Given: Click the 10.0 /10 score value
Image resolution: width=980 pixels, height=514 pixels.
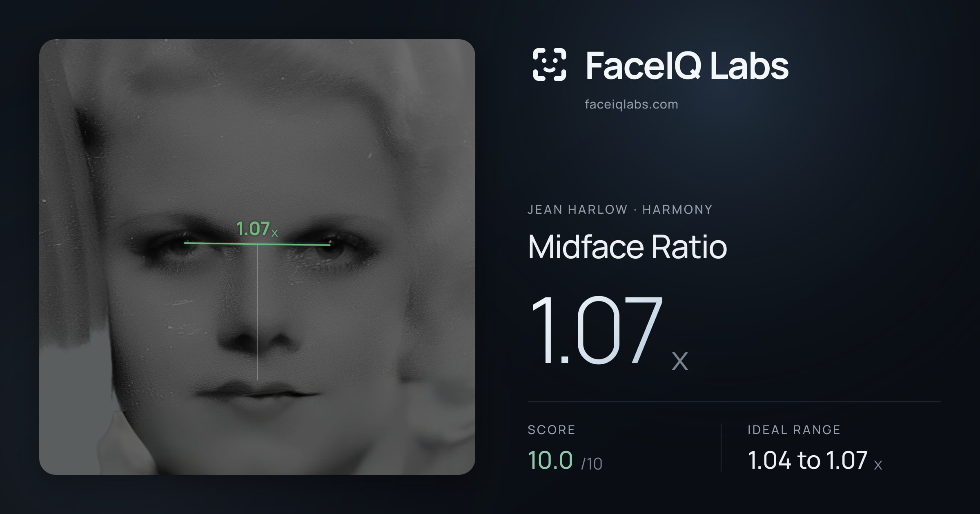Looking at the screenshot, I should click(x=565, y=461).
